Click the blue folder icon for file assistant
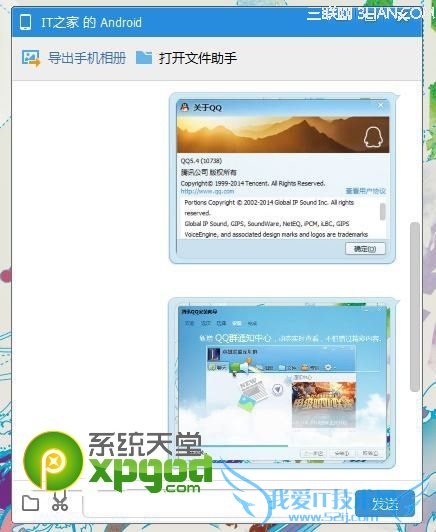Screen dimensions: 436x532 [x=144, y=58]
